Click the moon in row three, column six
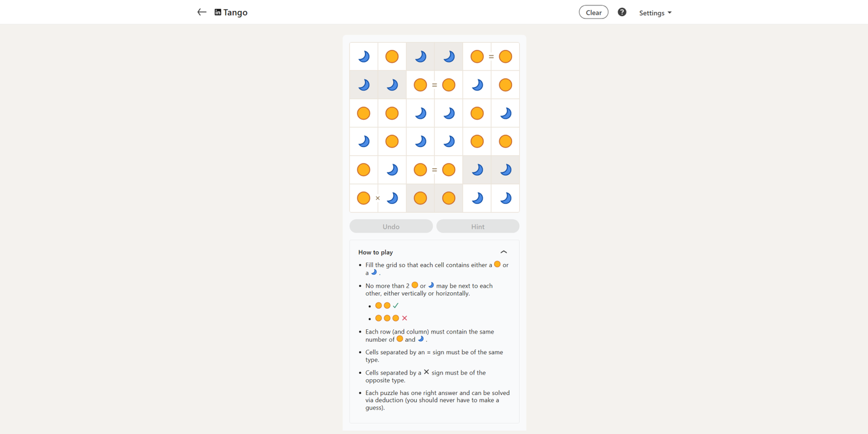The image size is (868, 434). click(505, 113)
